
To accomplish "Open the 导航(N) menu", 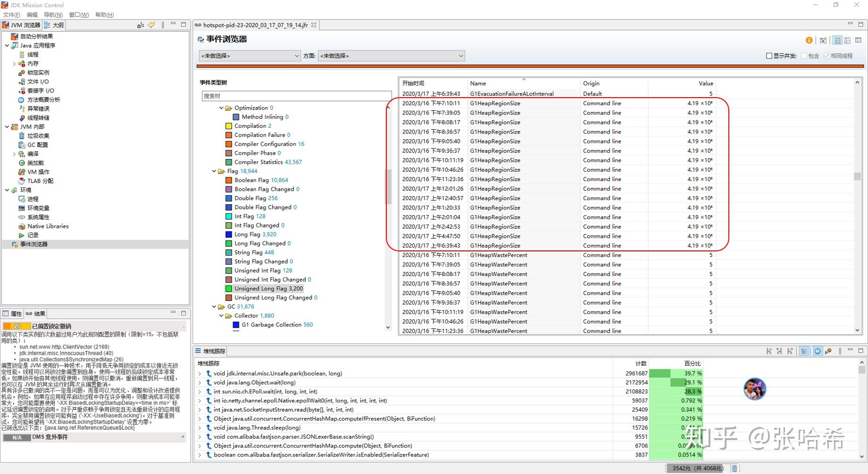I will pyautogui.click(x=53, y=15).
